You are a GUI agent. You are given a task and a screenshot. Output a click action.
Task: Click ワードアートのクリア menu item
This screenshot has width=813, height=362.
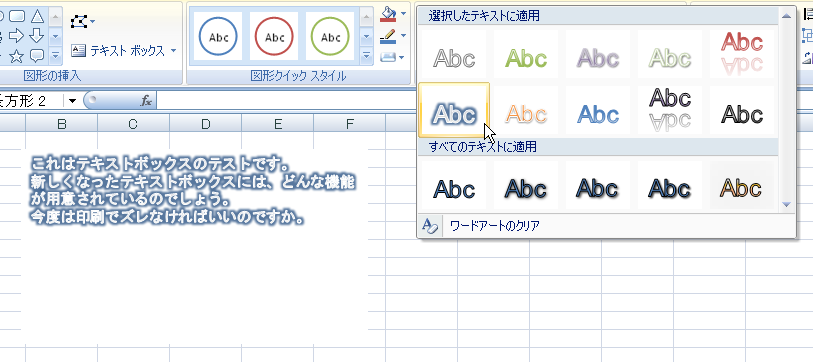click(495, 226)
